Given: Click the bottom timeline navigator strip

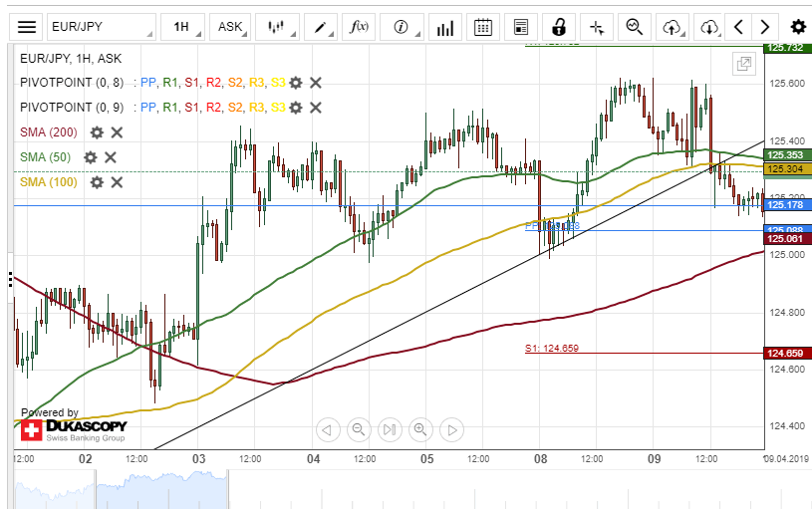Looking at the screenshot, I should (x=399, y=490).
